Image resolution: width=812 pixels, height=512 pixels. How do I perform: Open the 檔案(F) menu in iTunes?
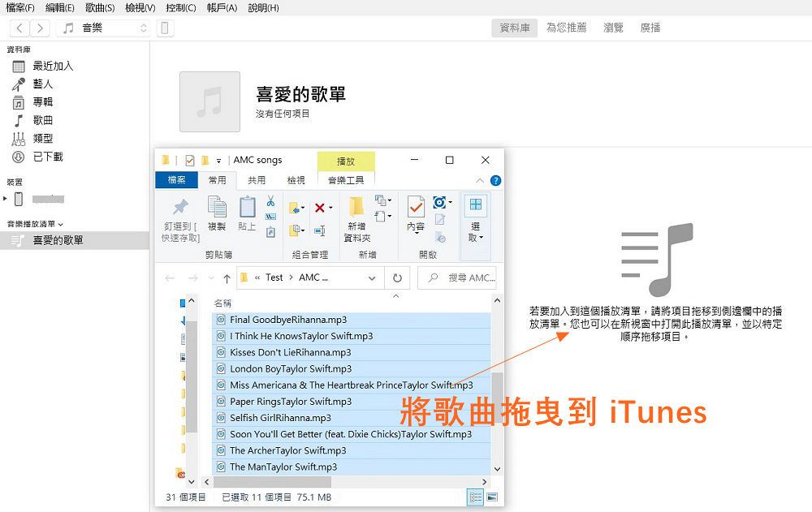tap(20, 8)
